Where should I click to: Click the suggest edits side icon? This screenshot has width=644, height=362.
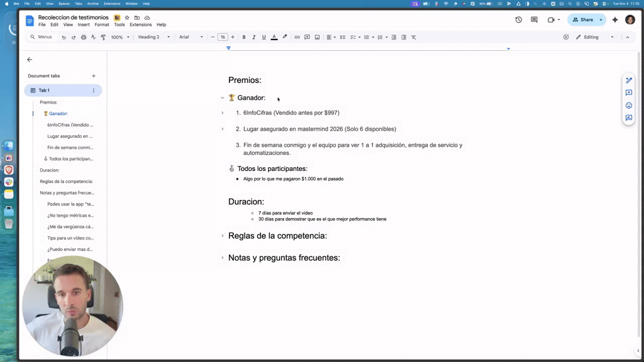tap(629, 118)
